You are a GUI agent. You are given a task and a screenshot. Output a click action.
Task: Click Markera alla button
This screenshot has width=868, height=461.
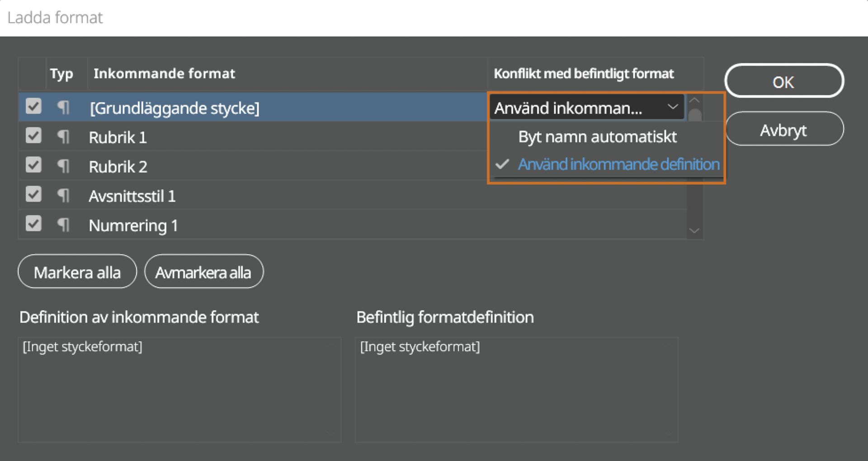(77, 273)
